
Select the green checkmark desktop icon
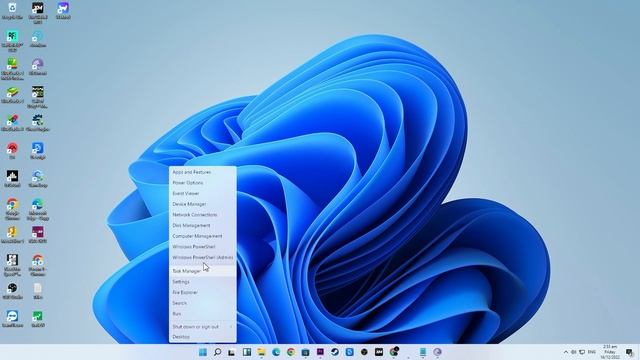(38, 318)
